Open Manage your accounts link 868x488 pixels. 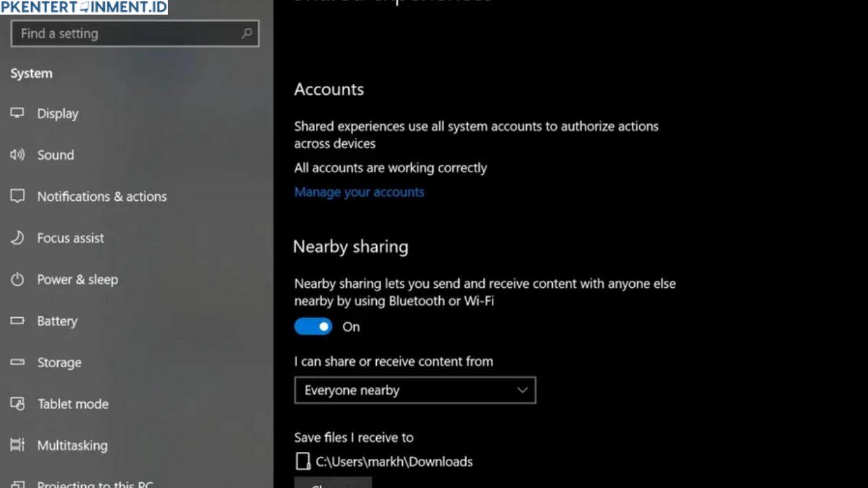[359, 192]
